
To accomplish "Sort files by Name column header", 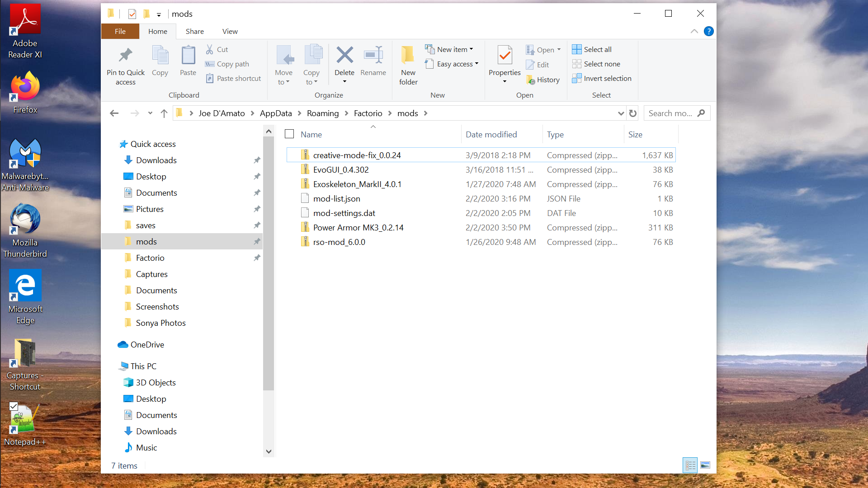I will point(311,134).
